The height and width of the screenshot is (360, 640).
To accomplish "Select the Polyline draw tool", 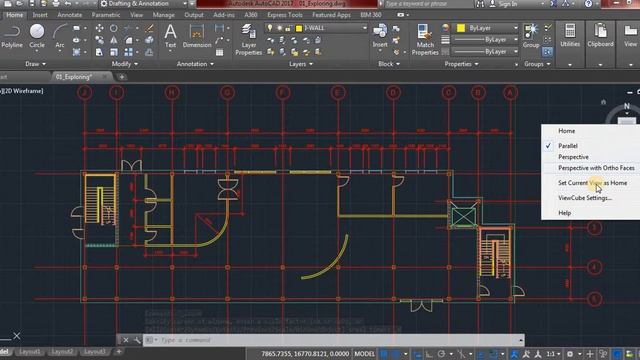I will coord(11,37).
